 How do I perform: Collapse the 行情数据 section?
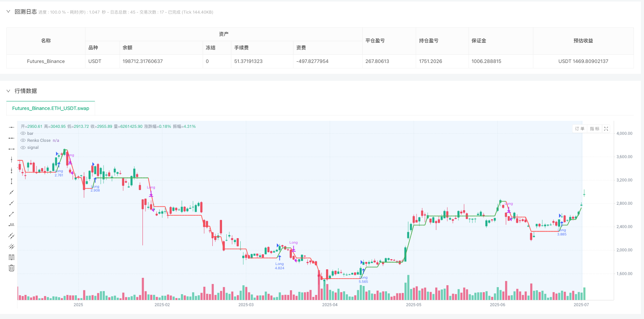(8, 91)
